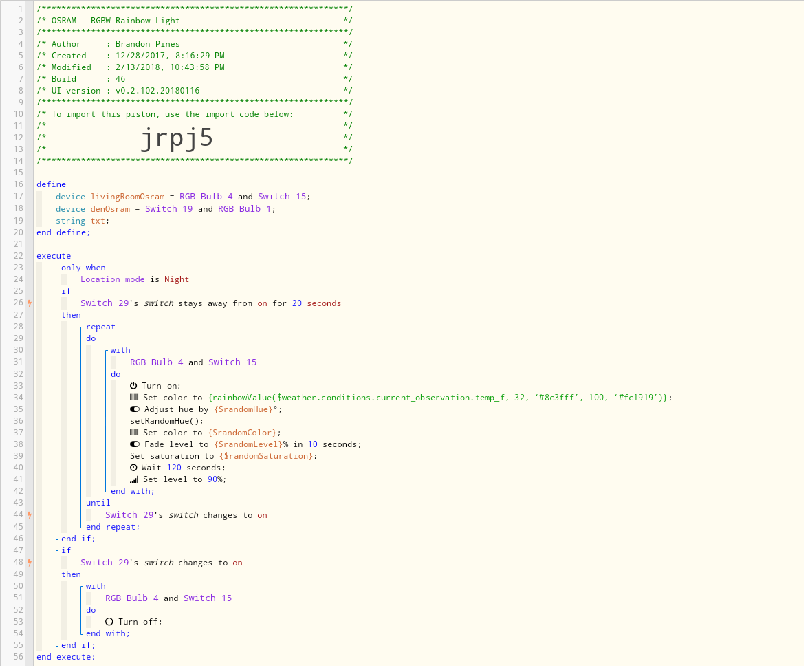
Task: Click the end repeat statement
Action: tap(113, 528)
